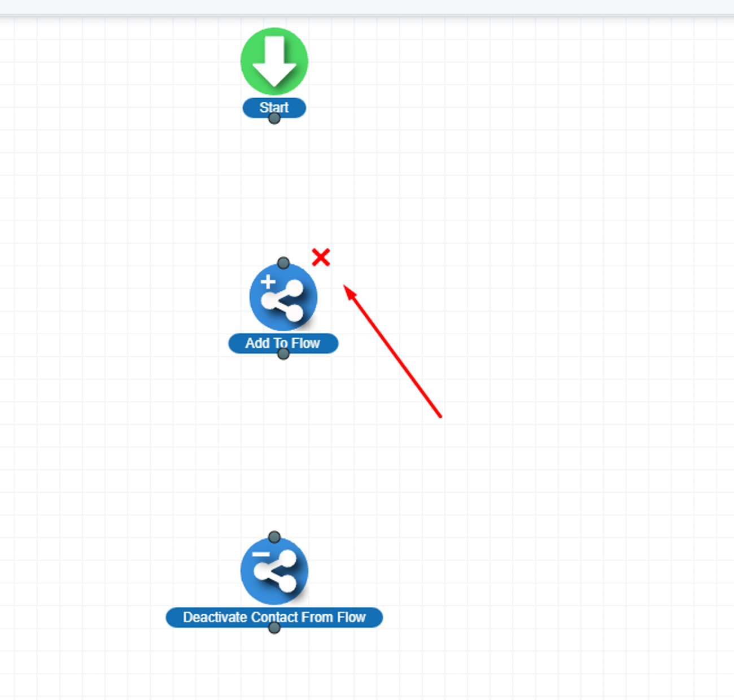Click Deactivate Contact node's top input connector
Screen dimensions: 734x700
(x=274, y=537)
